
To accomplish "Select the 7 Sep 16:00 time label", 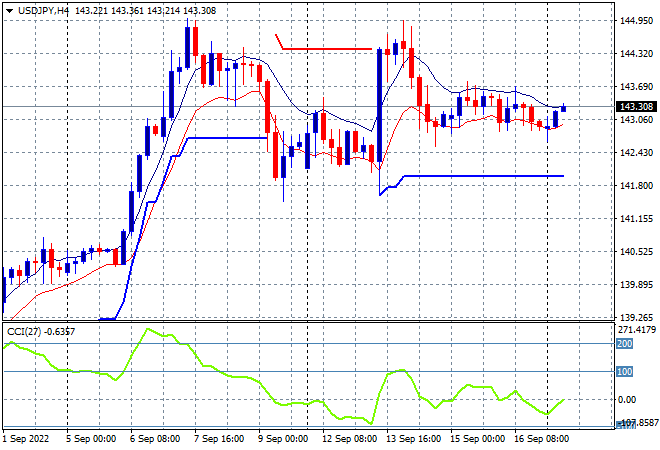I will (x=219, y=439).
